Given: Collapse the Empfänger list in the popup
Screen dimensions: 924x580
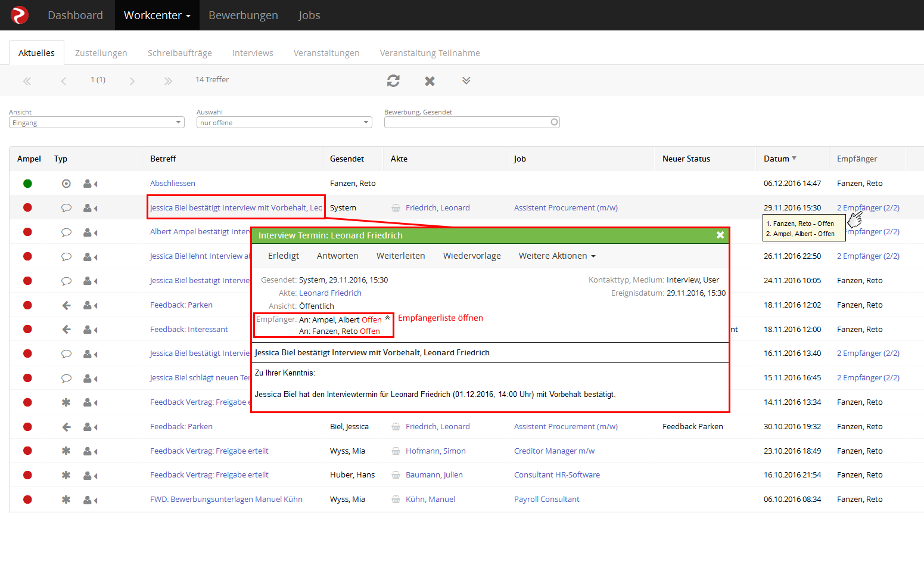Looking at the screenshot, I should tap(387, 318).
